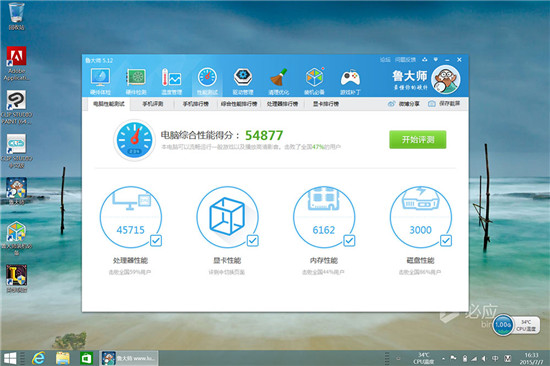
Task: Open the Adobe Application desktop shortcut
Action: [x=16, y=63]
